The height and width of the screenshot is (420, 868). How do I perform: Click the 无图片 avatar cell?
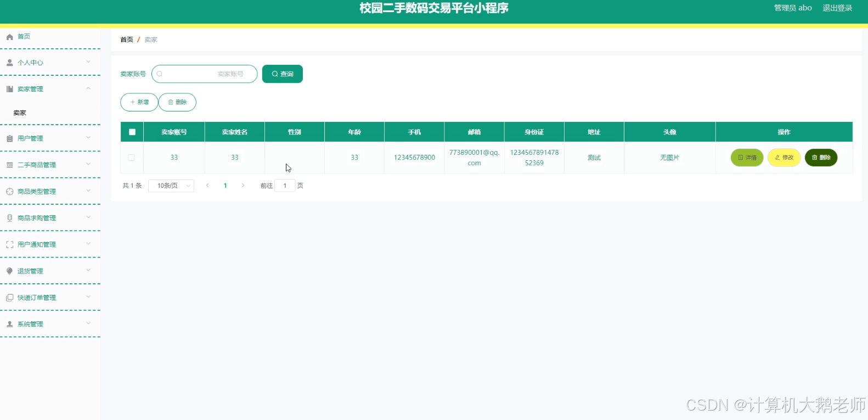coord(669,158)
